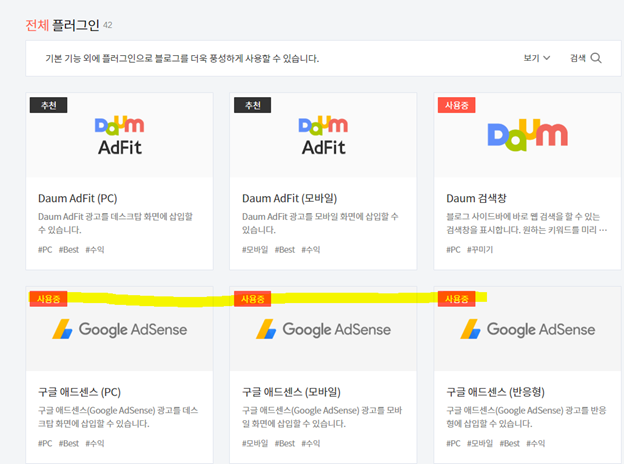Screen dimensions: 624x464
Task: Click 추천 badge on Daum AdFit (모바일)
Action: click(253, 105)
